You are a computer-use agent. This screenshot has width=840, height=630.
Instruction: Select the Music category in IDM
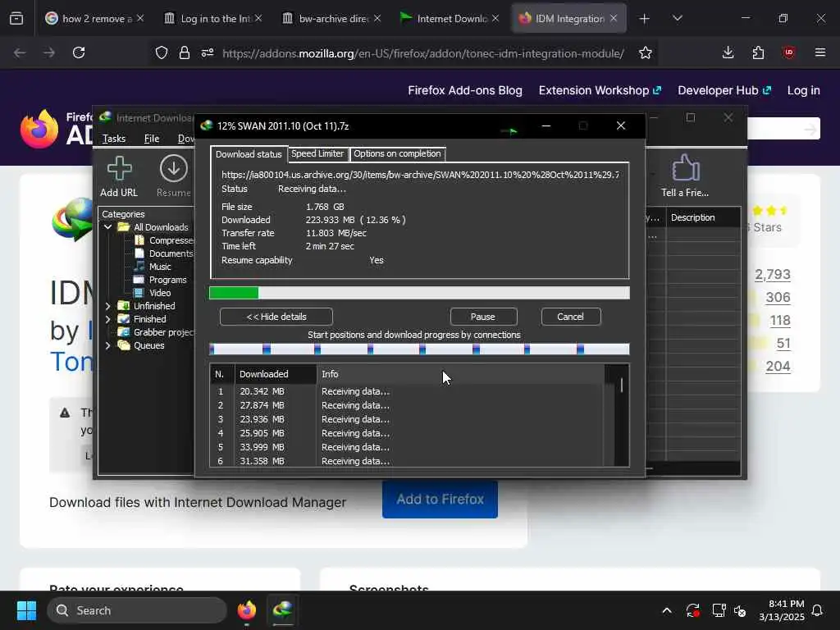click(x=153, y=267)
